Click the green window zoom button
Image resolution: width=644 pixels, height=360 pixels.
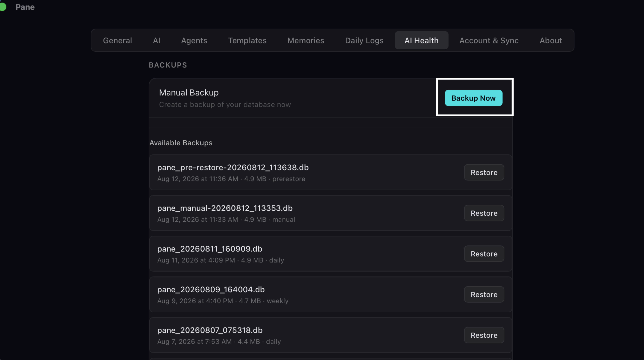[3, 7]
